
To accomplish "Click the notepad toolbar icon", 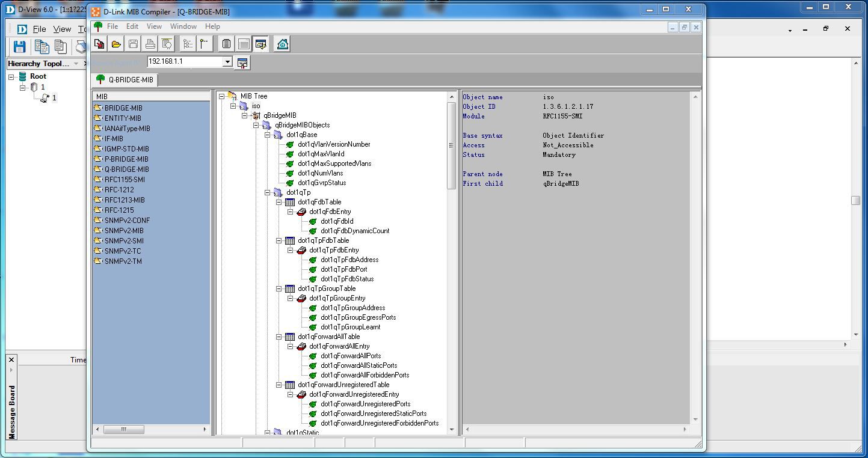I will point(226,44).
